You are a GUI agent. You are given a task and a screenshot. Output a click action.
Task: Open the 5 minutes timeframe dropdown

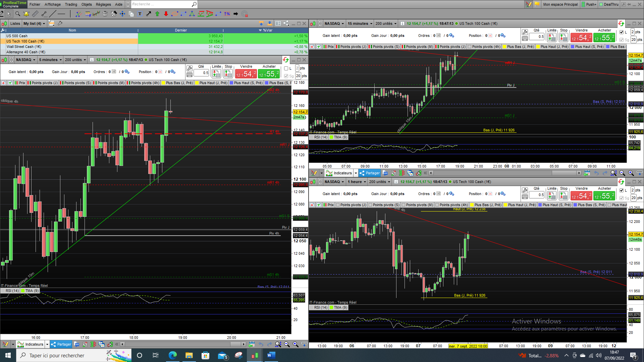click(50, 60)
